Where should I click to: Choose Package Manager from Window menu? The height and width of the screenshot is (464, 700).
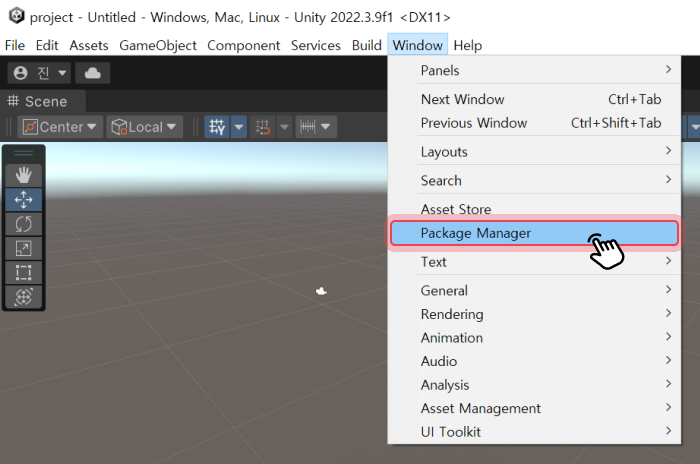pos(535,233)
